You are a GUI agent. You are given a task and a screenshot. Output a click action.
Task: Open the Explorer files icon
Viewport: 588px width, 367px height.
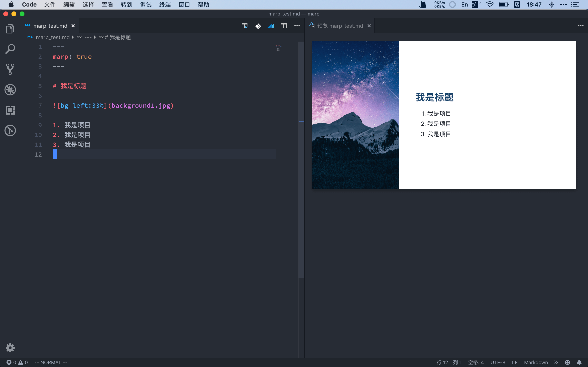click(10, 29)
